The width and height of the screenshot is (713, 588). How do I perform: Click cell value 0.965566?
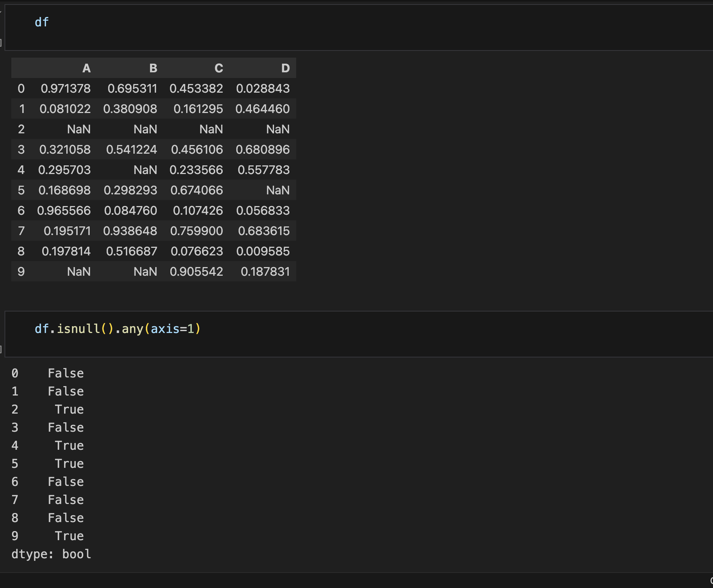click(x=64, y=211)
